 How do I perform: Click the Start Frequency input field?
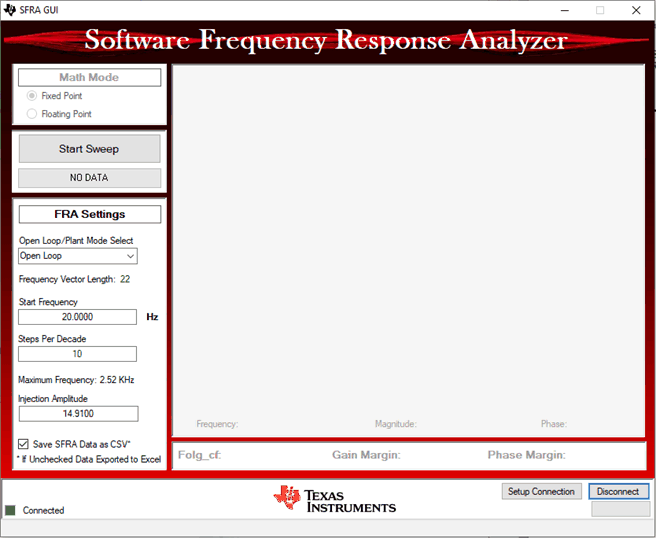(x=77, y=317)
